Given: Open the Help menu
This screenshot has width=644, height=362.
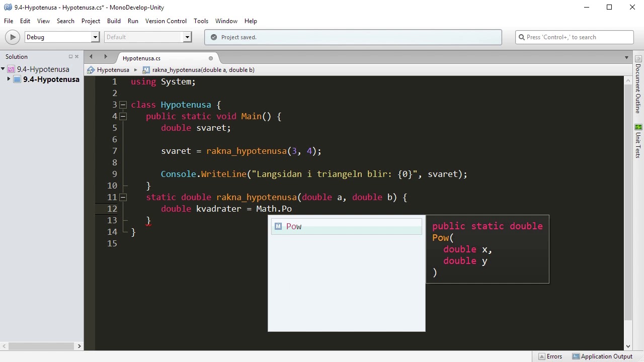Looking at the screenshot, I should pos(251,21).
